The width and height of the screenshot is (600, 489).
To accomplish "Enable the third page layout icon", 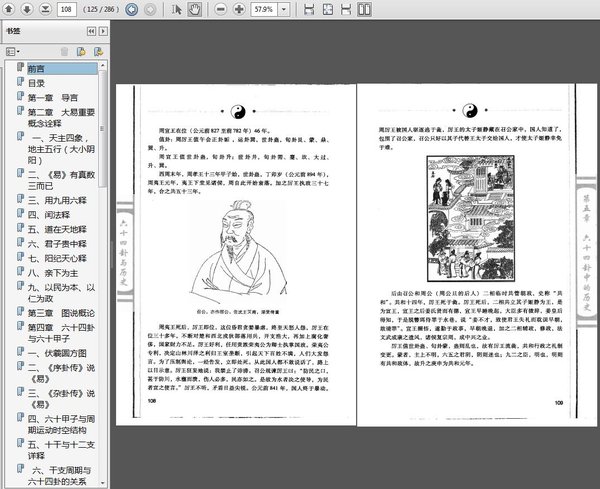I will click(346, 9).
